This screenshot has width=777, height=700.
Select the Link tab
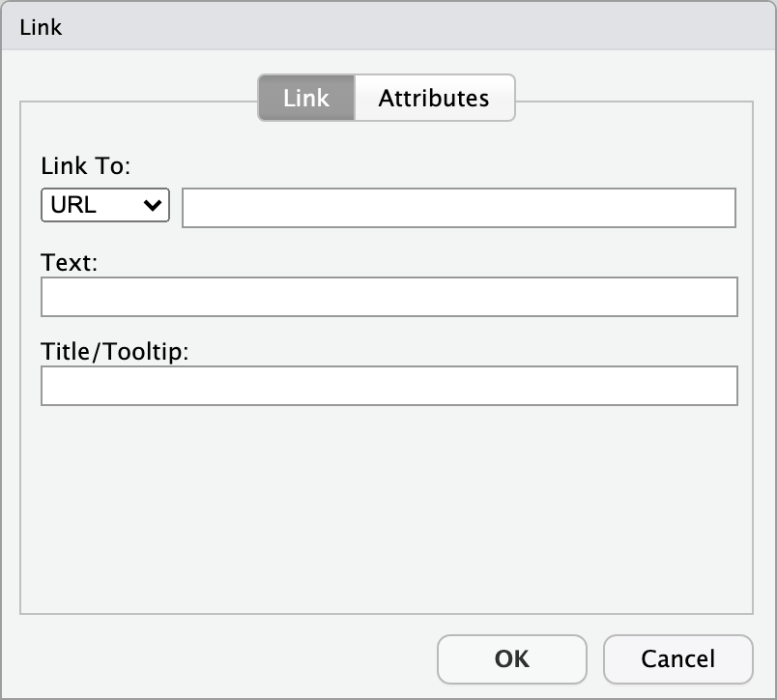305,98
